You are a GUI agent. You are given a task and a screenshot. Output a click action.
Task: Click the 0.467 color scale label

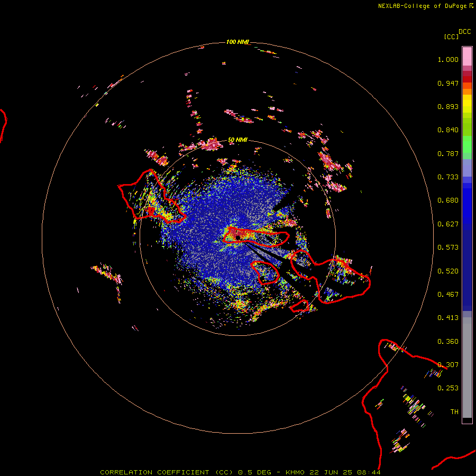448,295
